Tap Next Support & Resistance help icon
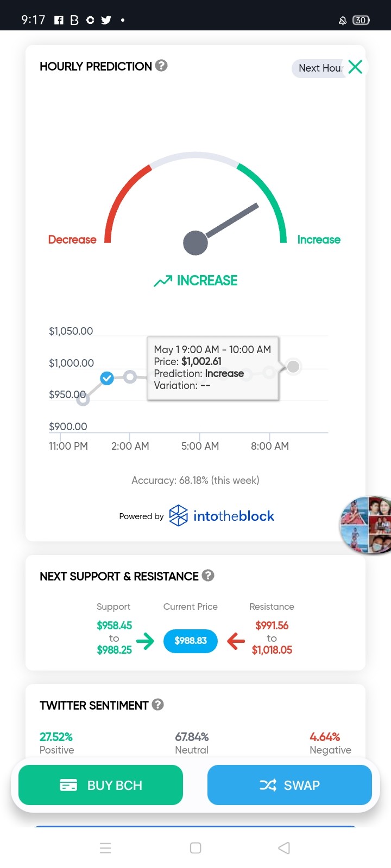391x868 pixels. (208, 575)
